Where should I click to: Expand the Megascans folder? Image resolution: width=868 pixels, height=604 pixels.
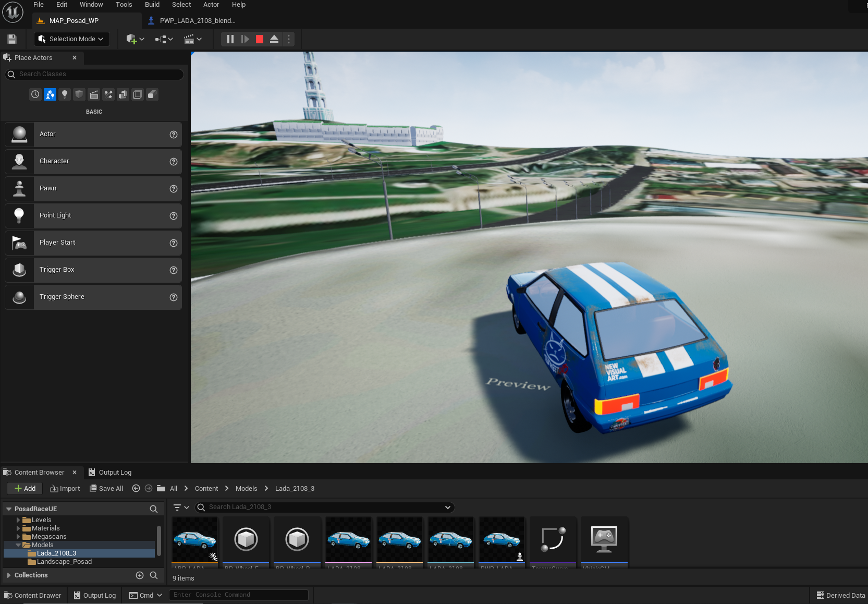pyautogui.click(x=18, y=537)
